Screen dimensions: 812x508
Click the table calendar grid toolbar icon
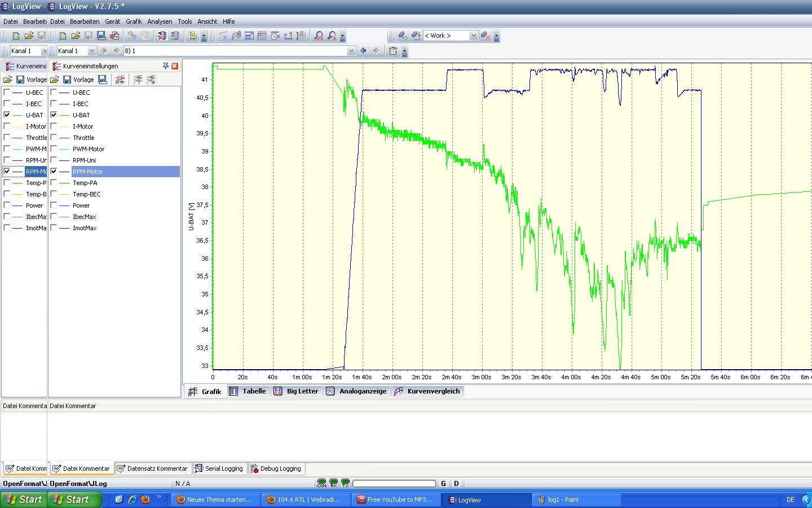[262, 36]
